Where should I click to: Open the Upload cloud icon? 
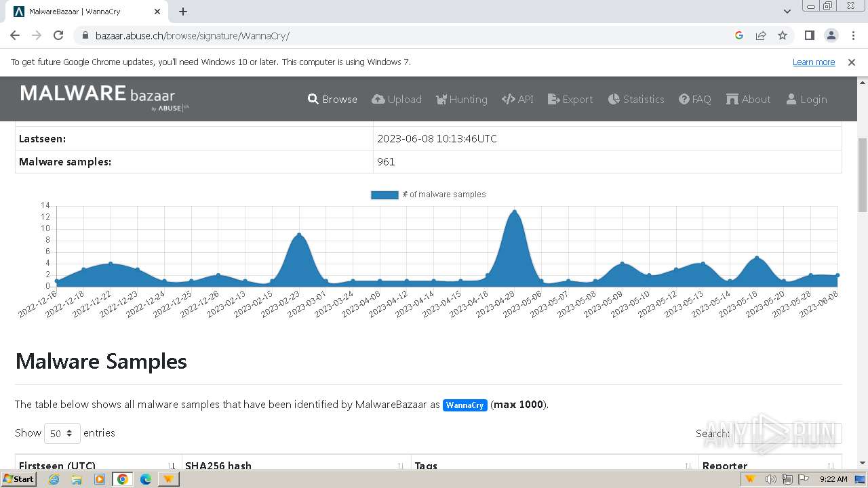click(378, 99)
